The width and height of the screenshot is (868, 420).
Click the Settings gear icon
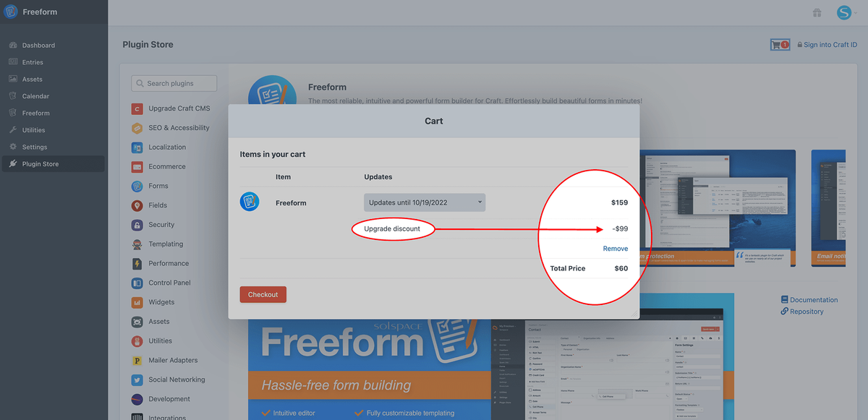pyautogui.click(x=13, y=147)
